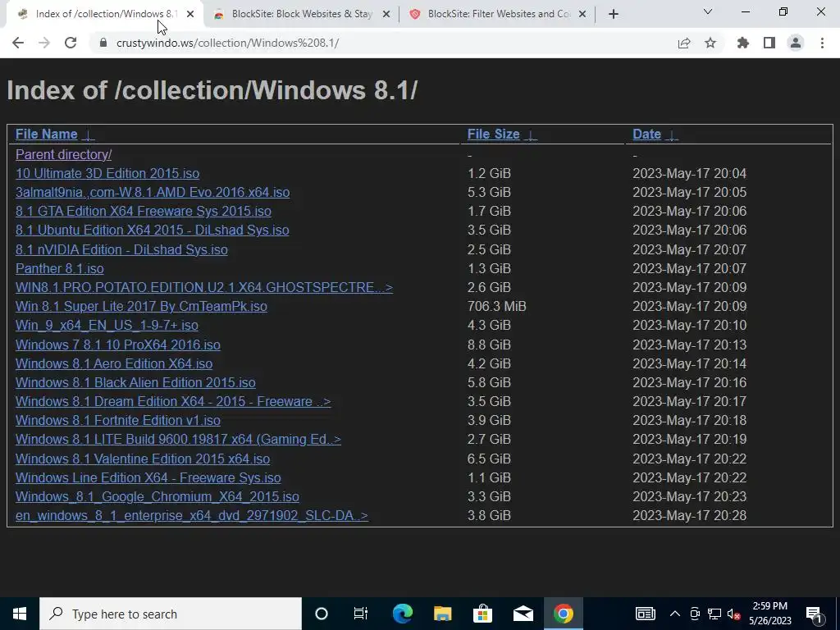Click date 2023-May-17 20:28

[689, 515]
